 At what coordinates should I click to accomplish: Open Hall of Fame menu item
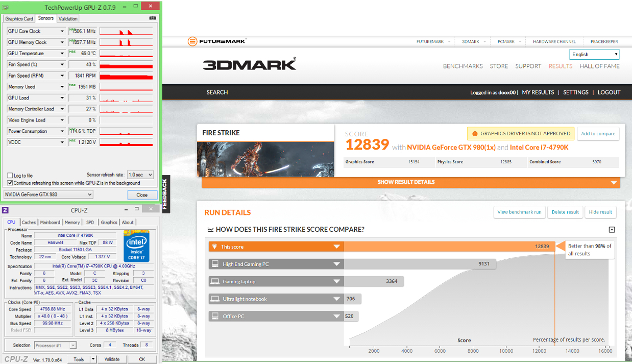click(x=600, y=66)
